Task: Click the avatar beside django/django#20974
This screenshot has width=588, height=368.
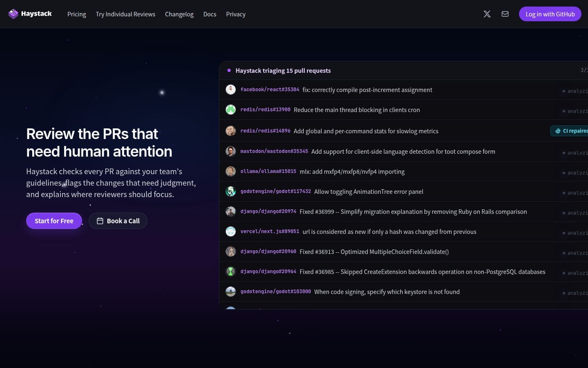Action: pos(231,211)
